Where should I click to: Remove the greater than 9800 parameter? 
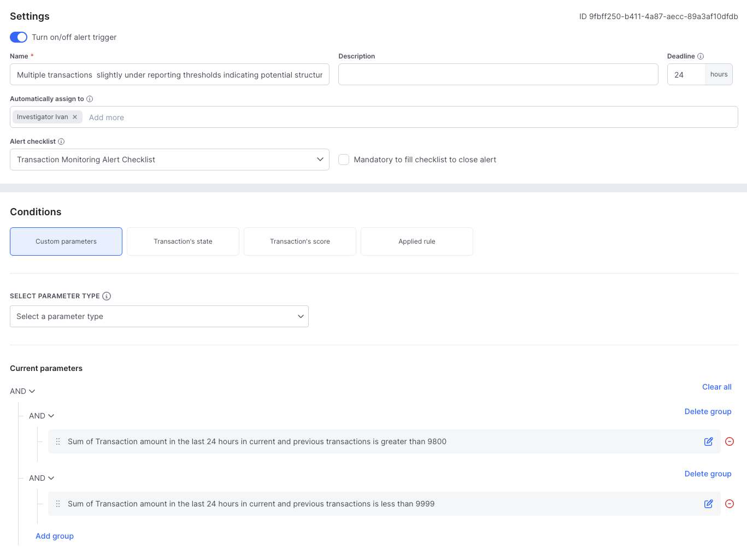point(730,441)
